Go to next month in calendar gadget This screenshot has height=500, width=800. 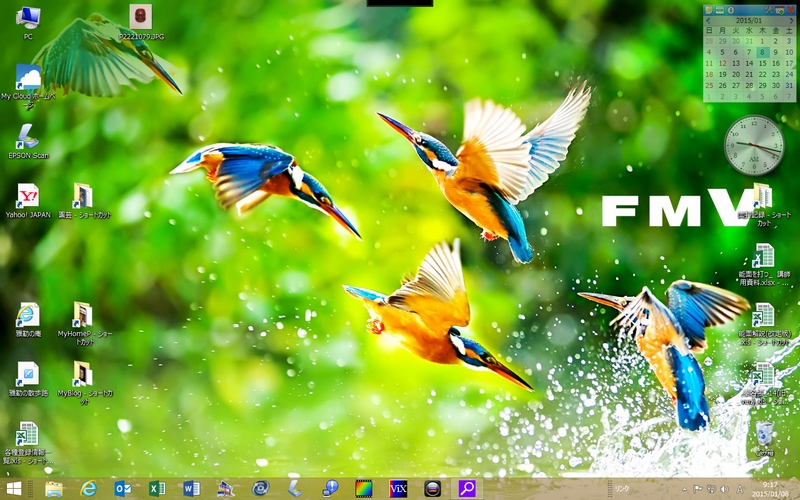pyautogui.click(x=792, y=21)
